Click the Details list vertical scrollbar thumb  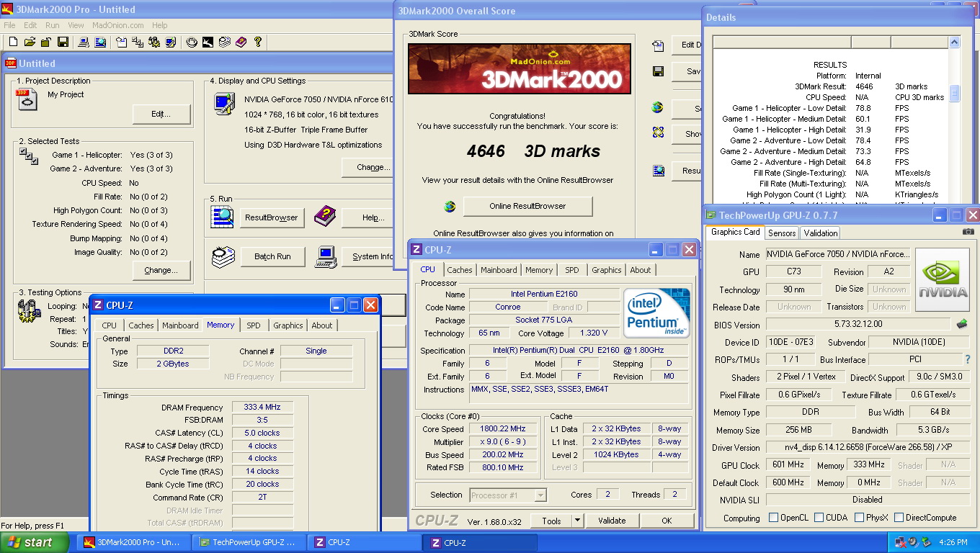pos(955,94)
